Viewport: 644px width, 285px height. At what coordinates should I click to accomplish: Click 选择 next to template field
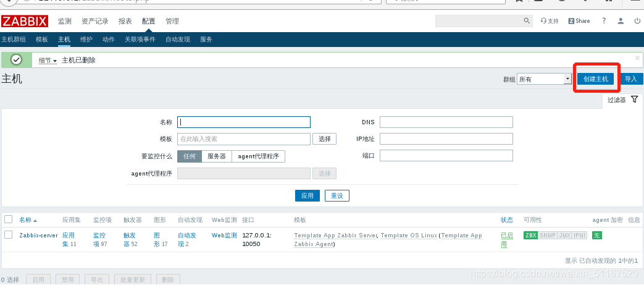click(x=324, y=139)
